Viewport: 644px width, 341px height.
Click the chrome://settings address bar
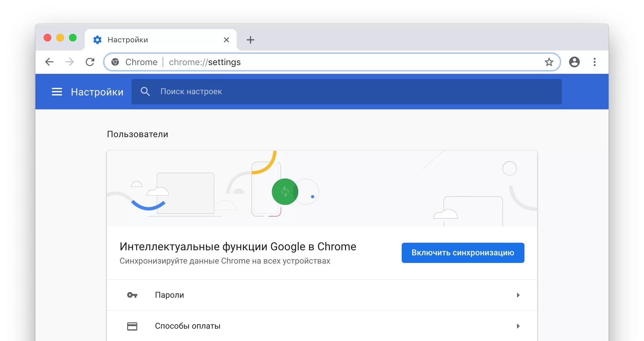point(332,62)
